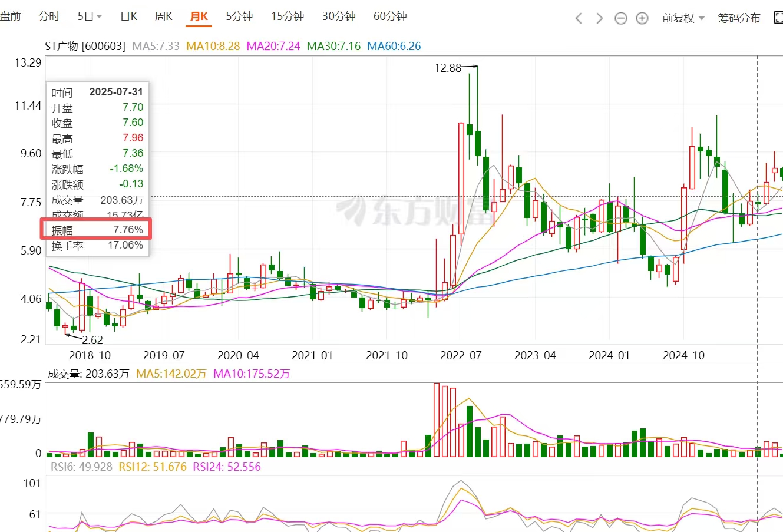
Task: Click 最低 value 7.36
Action: click(x=133, y=153)
